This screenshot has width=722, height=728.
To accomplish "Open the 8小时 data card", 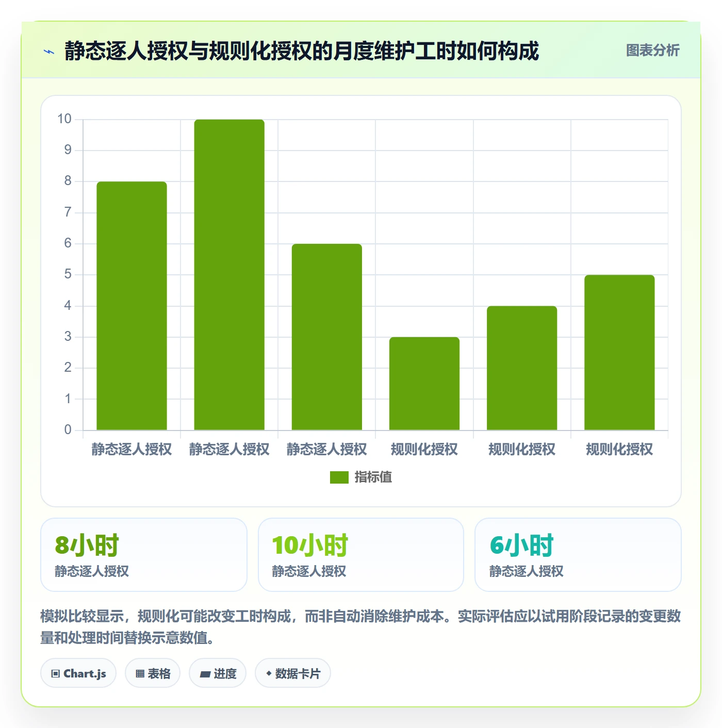I will pyautogui.click(x=144, y=555).
